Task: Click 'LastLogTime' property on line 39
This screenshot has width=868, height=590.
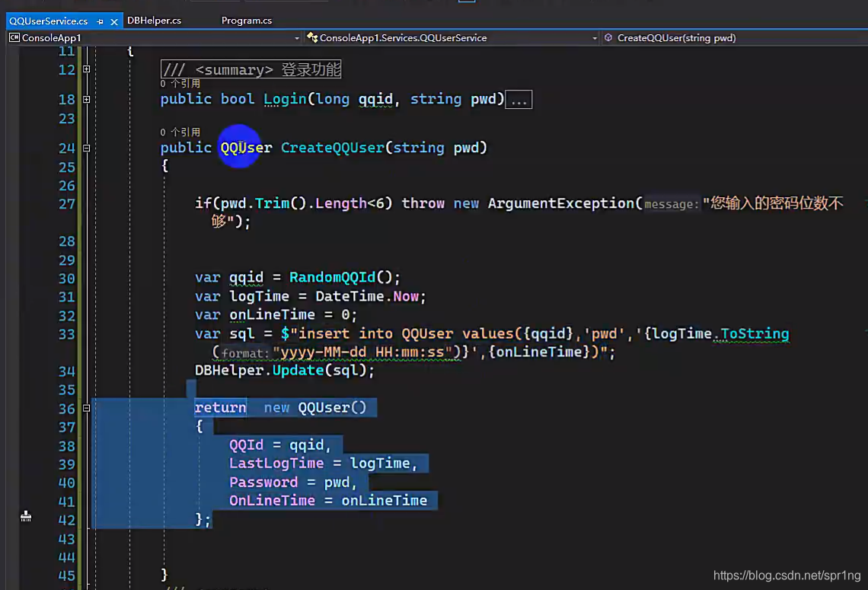Action: [x=276, y=464]
